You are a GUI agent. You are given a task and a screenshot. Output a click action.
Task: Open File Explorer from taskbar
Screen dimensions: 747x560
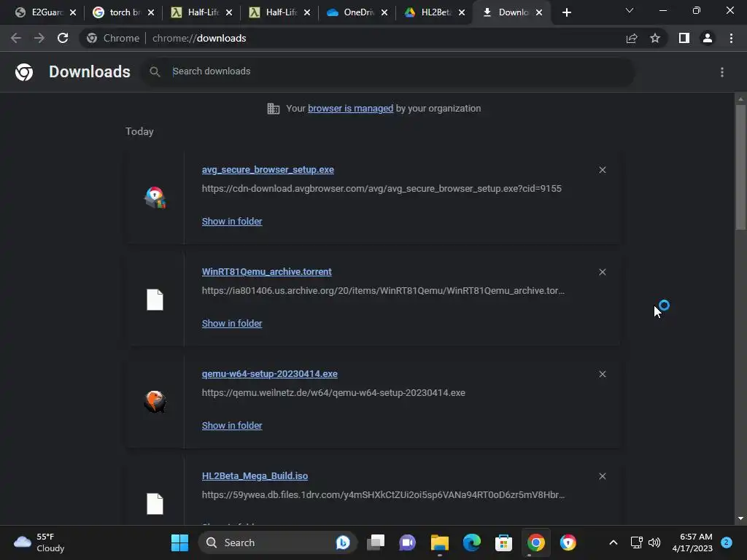[x=440, y=542]
